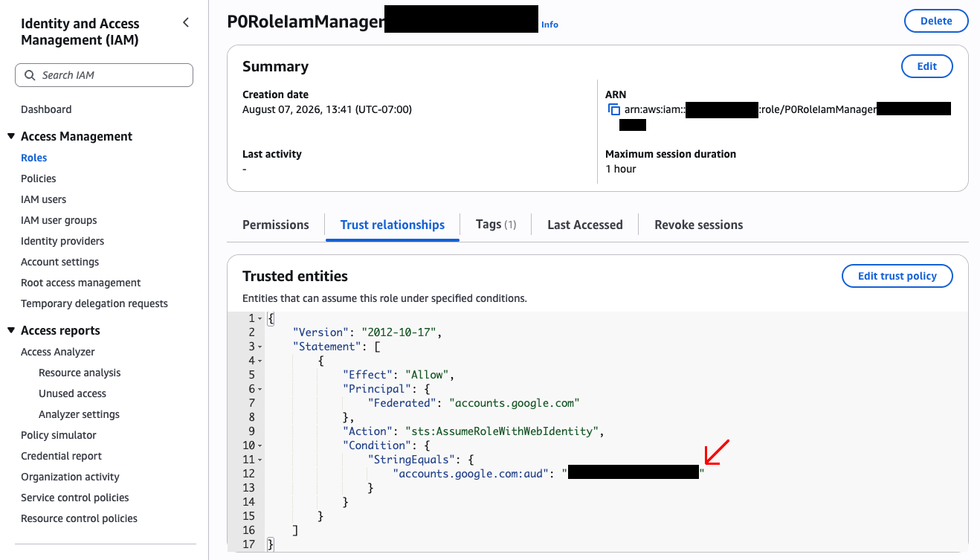Open Policies in the sidebar
Image resolution: width=980 pixels, height=560 pixels.
pyautogui.click(x=39, y=178)
